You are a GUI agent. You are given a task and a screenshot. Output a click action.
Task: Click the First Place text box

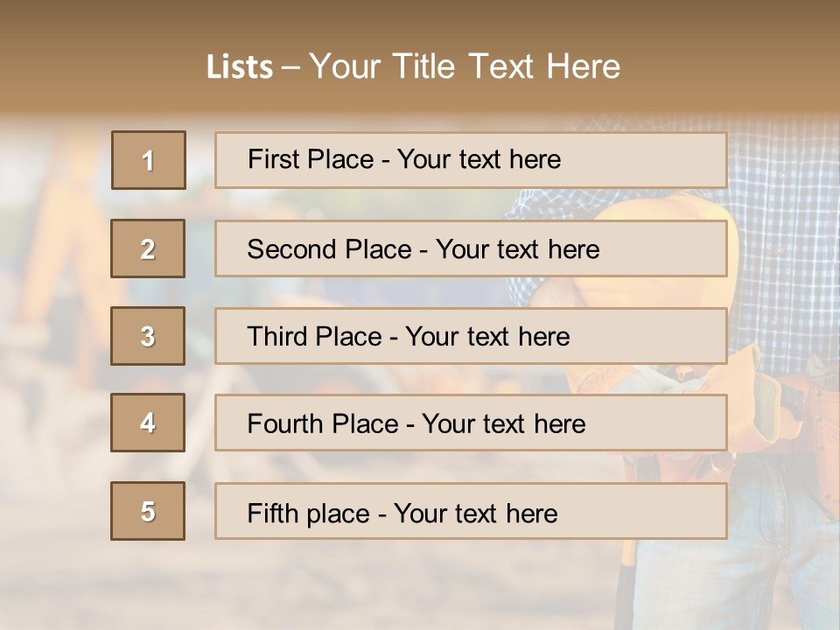click(x=470, y=160)
